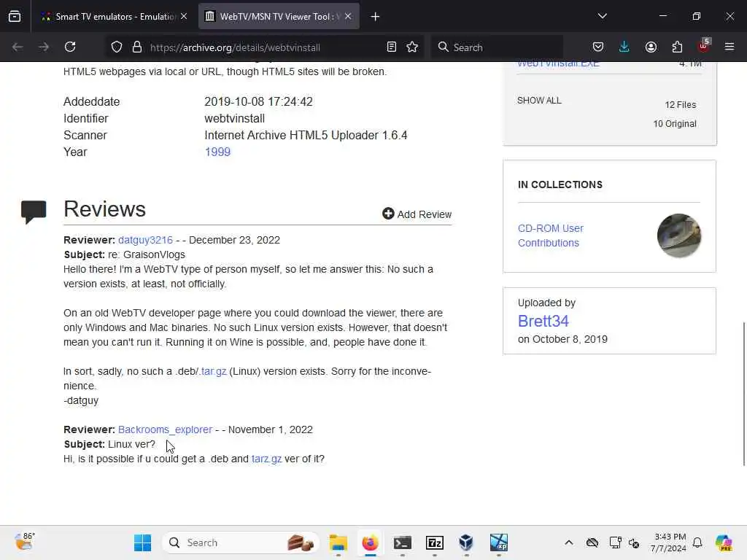Click the cloud sync off tray icon
The width and height of the screenshot is (747, 560).
pos(592,542)
